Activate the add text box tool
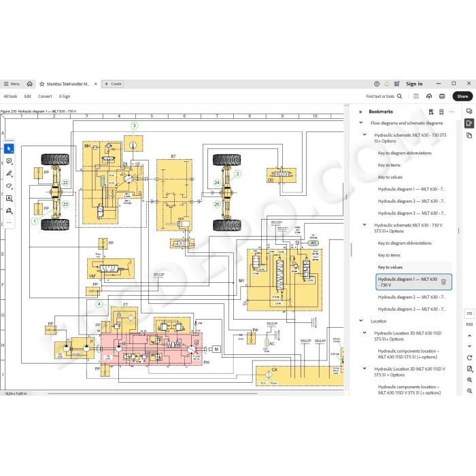Viewport: 476px width, 476px height. pos(9,199)
